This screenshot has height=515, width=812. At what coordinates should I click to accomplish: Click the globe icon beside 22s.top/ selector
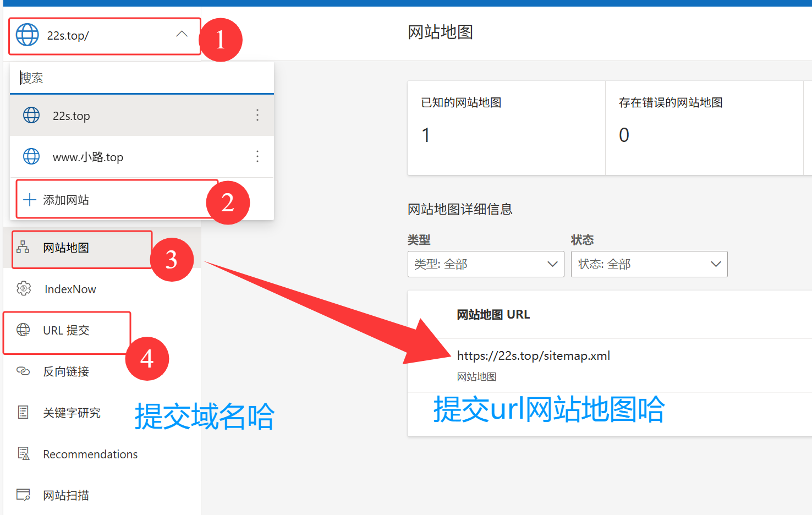(x=28, y=35)
